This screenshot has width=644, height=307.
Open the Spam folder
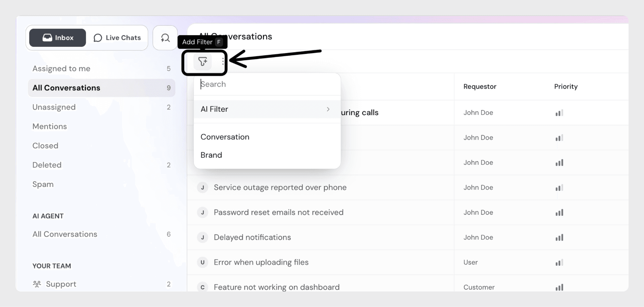tap(43, 184)
